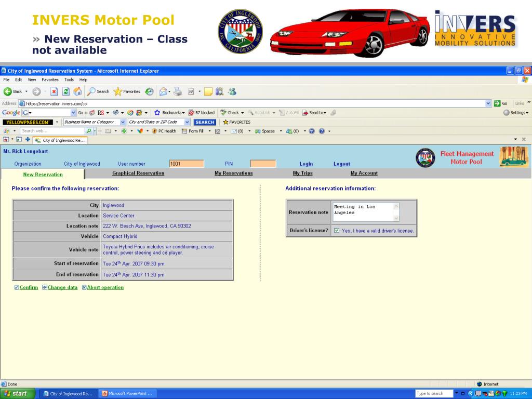Open Search with the magnifier icon
The width and height of the screenshot is (532, 399).
(x=98, y=91)
